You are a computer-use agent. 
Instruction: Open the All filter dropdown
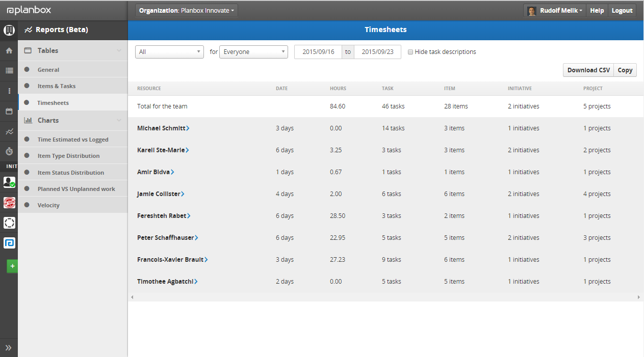tap(170, 52)
